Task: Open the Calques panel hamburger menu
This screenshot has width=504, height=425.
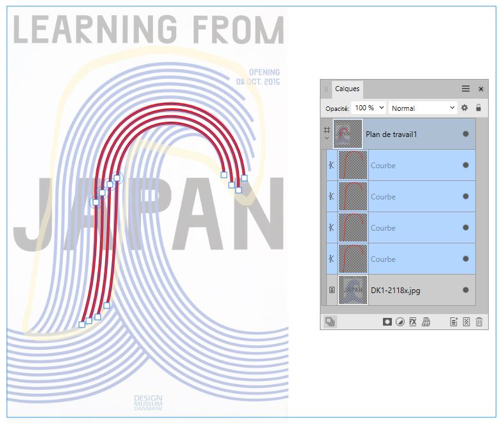Action: click(466, 89)
